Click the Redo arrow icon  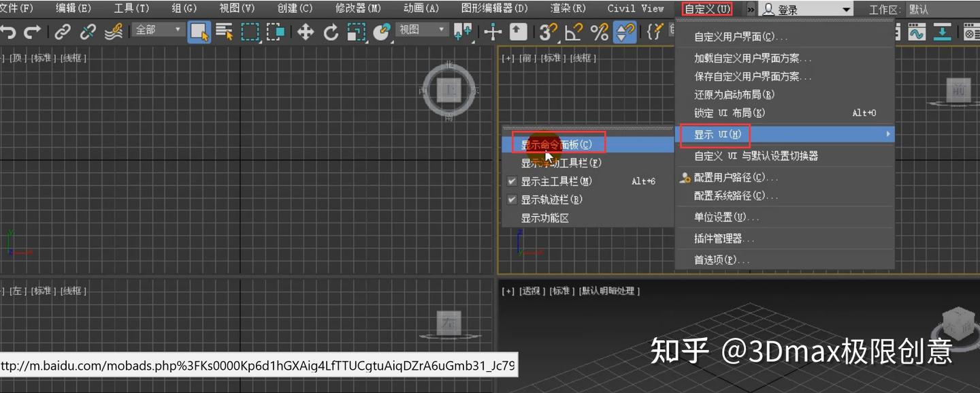tap(32, 31)
